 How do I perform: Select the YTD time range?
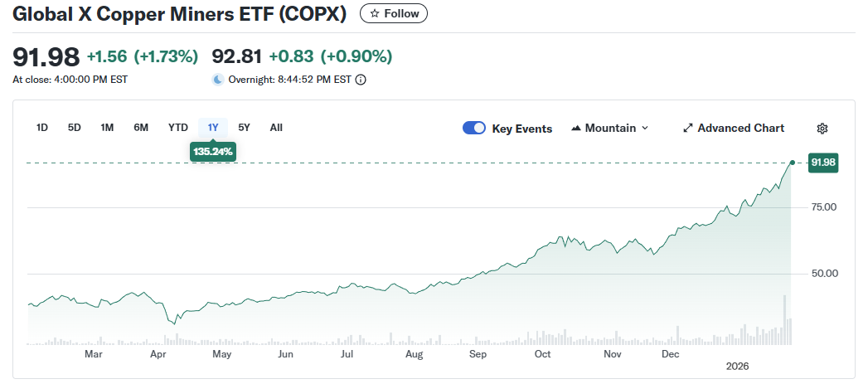click(x=177, y=128)
